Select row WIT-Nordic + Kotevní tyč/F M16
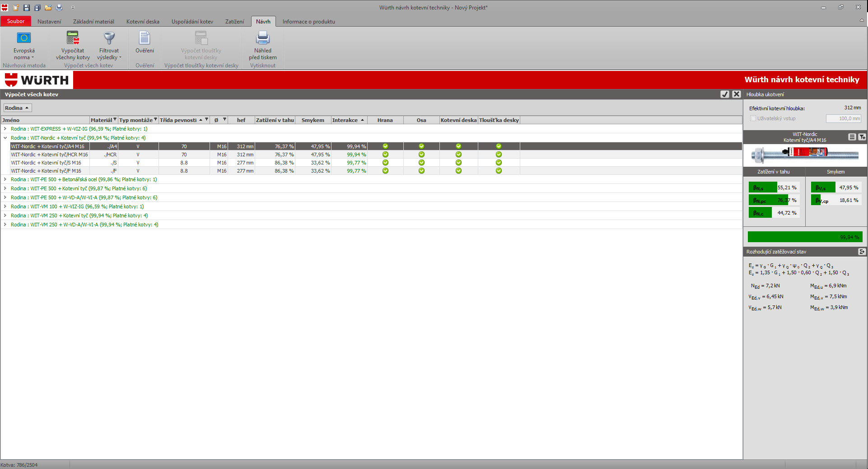Image resolution: width=868 pixels, height=469 pixels. (x=376, y=171)
